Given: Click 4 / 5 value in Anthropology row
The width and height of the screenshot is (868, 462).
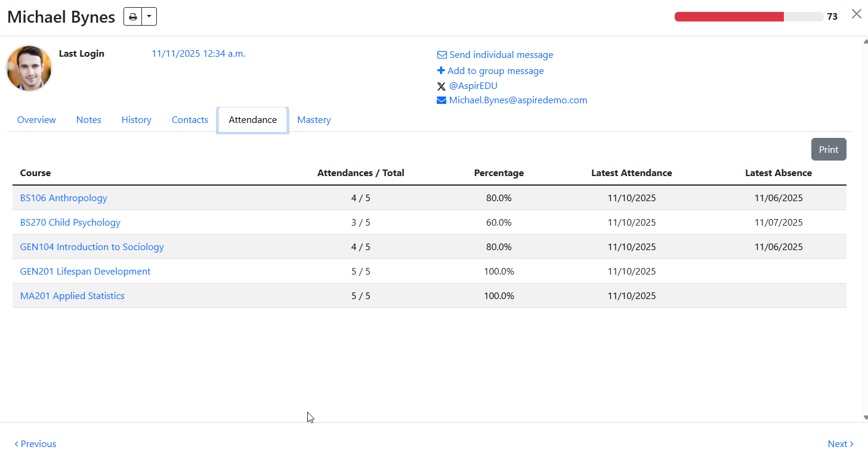Looking at the screenshot, I should 361,198.
